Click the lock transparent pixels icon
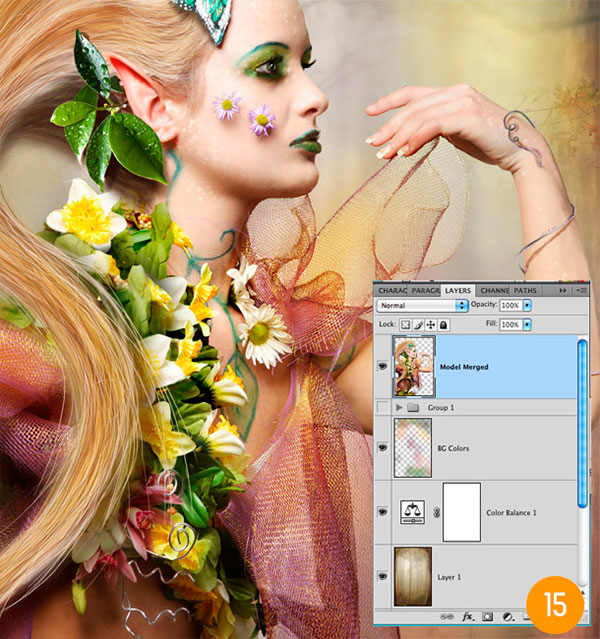 405,325
